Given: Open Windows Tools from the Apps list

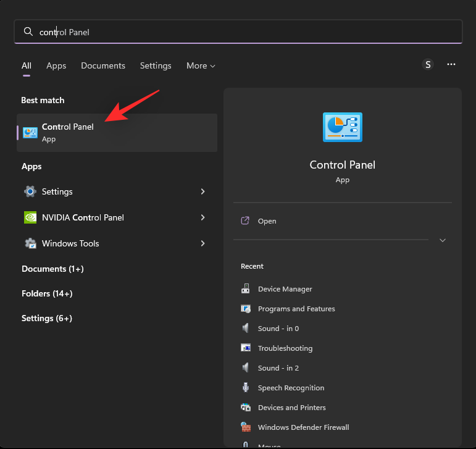Looking at the screenshot, I should tap(70, 243).
